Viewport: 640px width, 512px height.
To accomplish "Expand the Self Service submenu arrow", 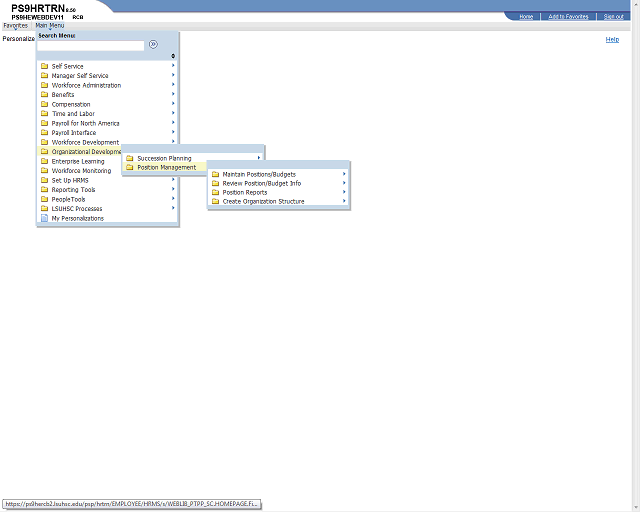I will point(173,65).
